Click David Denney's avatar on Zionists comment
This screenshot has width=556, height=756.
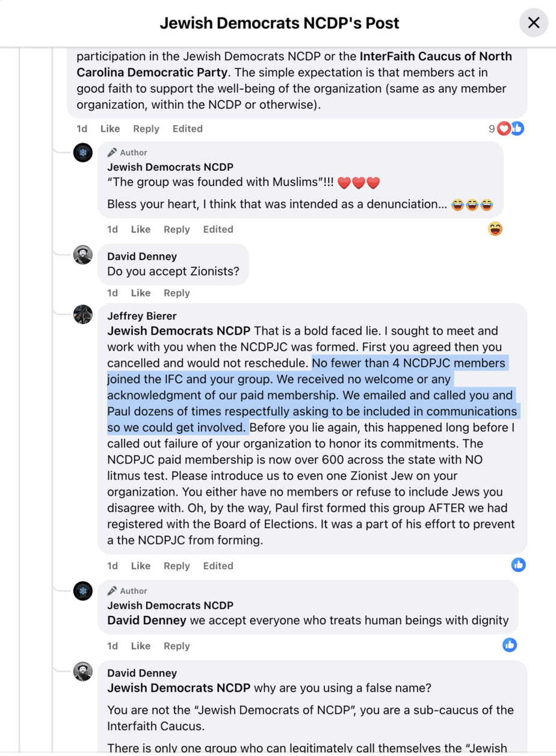83,255
